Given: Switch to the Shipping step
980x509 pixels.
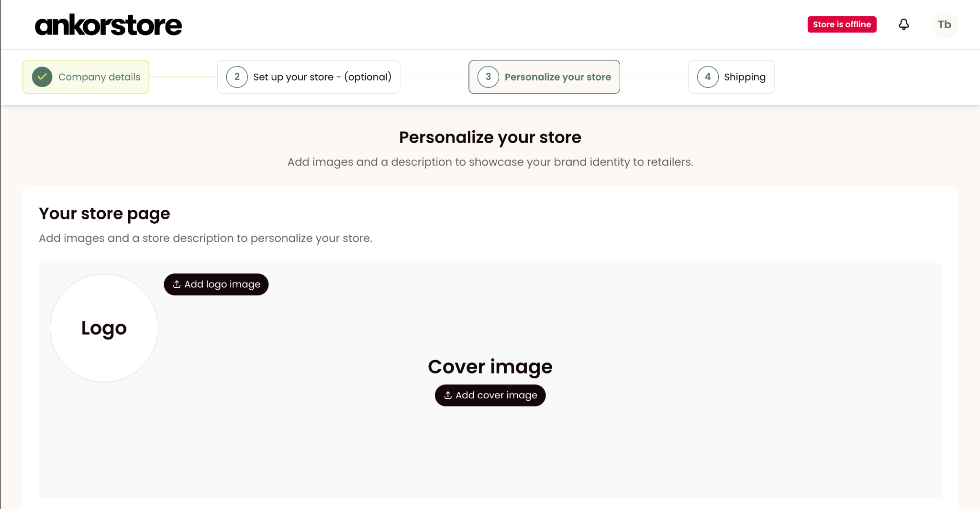Looking at the screenshot, I should 731,77.
